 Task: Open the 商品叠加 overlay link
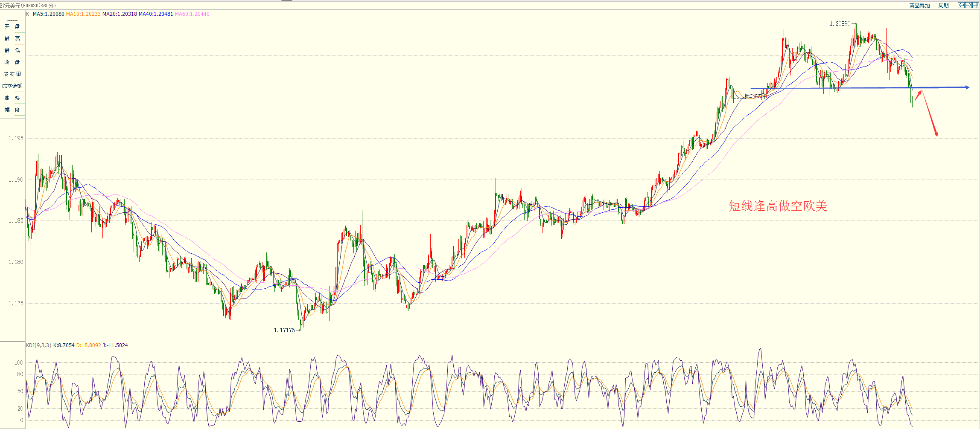click(919, 6)
